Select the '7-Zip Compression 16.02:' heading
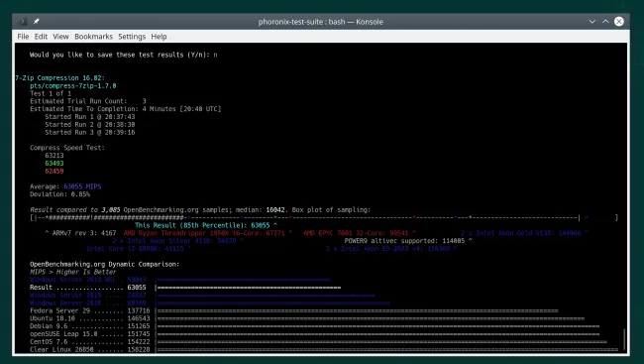The width and height of the screenshot is (644, 364). coord(60,77)
